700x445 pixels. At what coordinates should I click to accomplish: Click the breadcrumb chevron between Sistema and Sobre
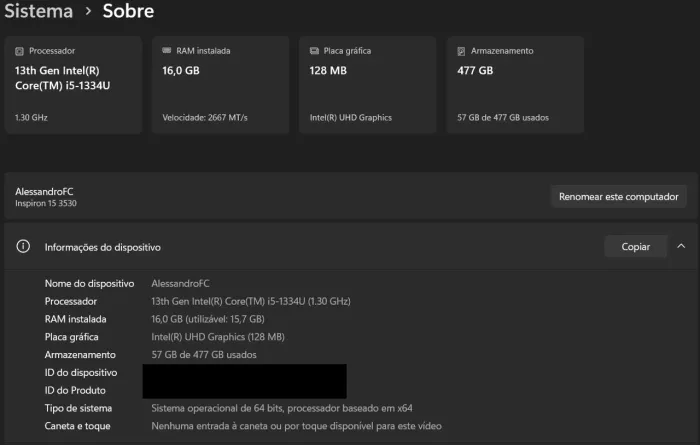click(88, 11)
